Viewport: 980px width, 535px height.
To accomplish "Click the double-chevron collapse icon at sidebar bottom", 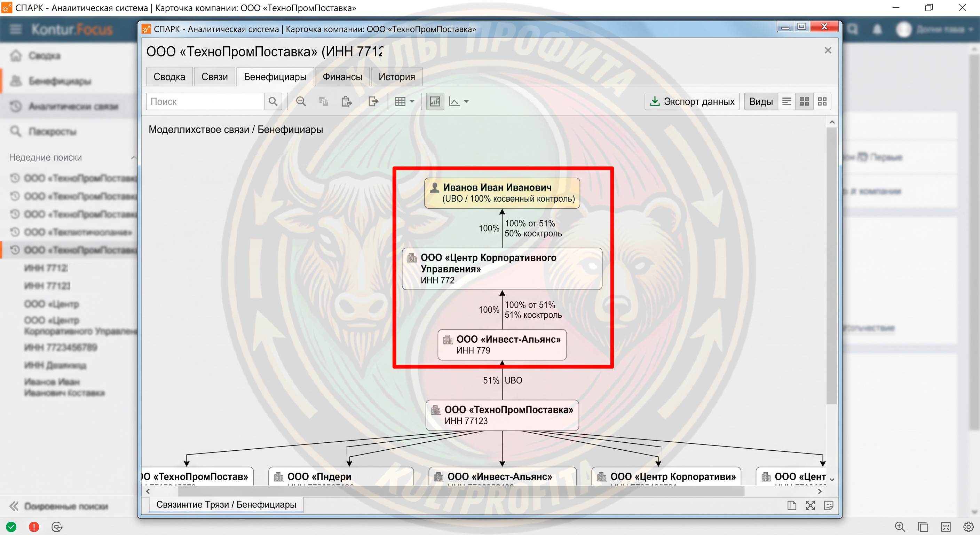I will [14, 506].
